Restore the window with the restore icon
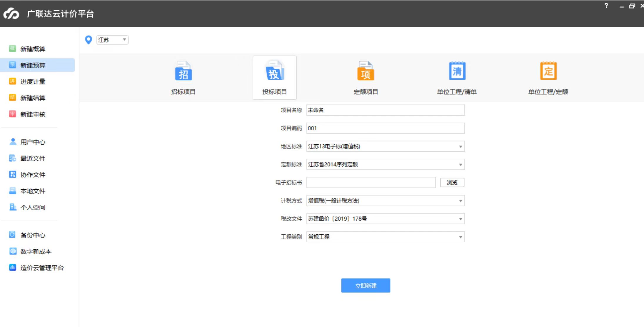 (x=632, y=6)
